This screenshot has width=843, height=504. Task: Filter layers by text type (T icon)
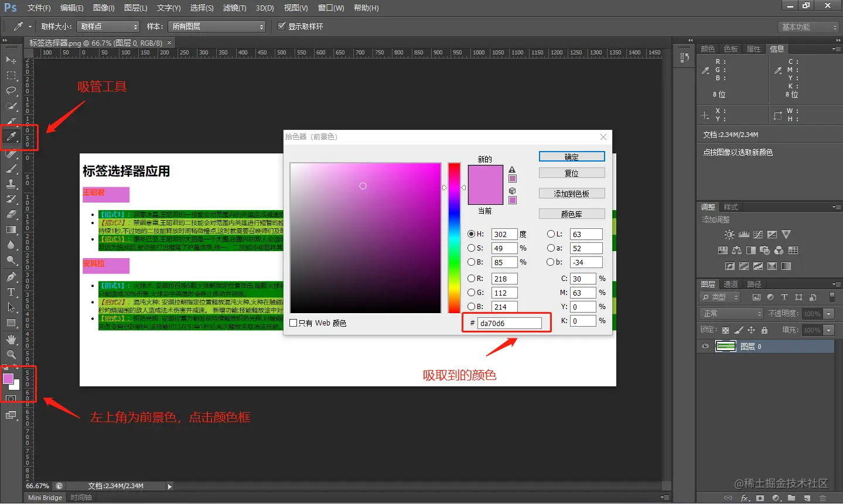[x=784, y=297]
